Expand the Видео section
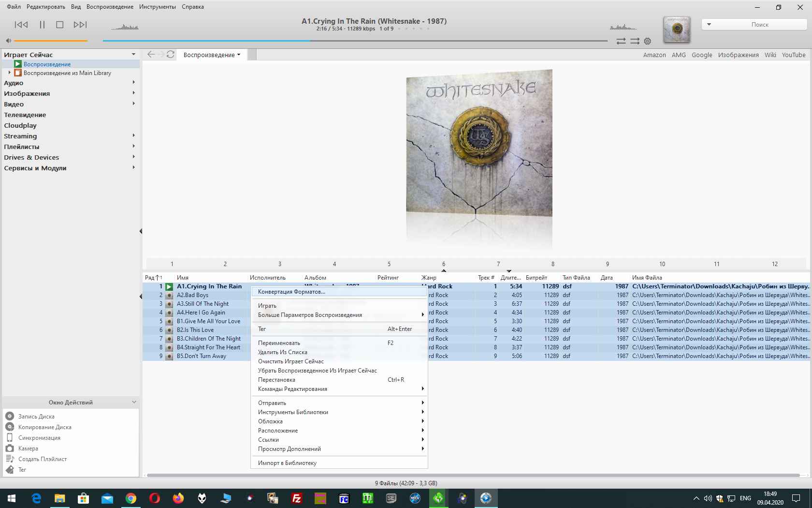The height and width of the screenshot is (508, 812). [x=133, y=104]
